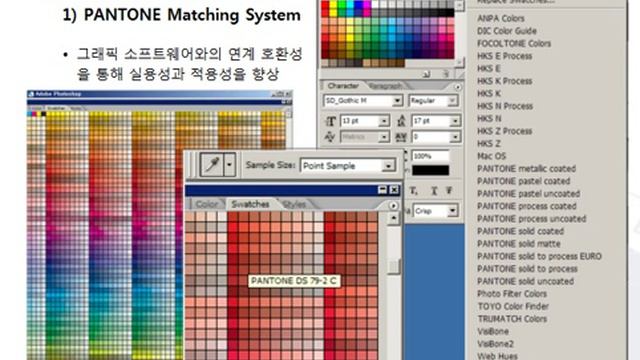Load PANTONE process uncoated library

click(531, 219)
